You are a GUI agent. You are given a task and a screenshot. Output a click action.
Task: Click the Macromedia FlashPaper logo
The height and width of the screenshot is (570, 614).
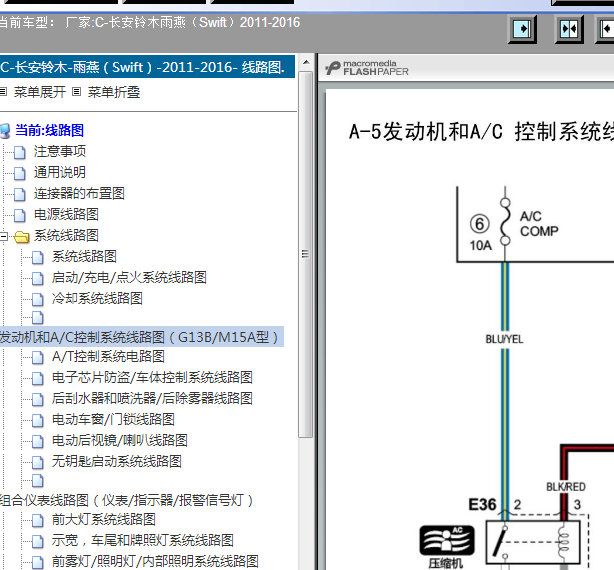pos(367,68)
